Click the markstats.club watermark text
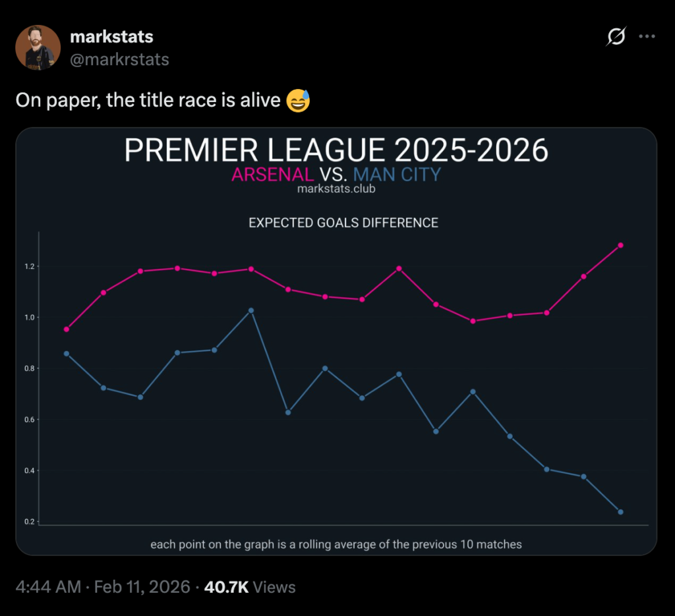 tap(336, 189)
